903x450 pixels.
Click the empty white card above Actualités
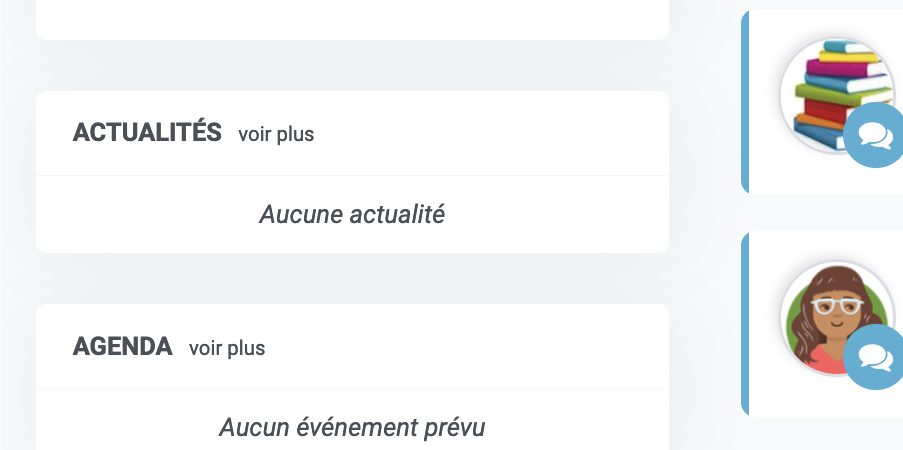click(x=352, y=20)
